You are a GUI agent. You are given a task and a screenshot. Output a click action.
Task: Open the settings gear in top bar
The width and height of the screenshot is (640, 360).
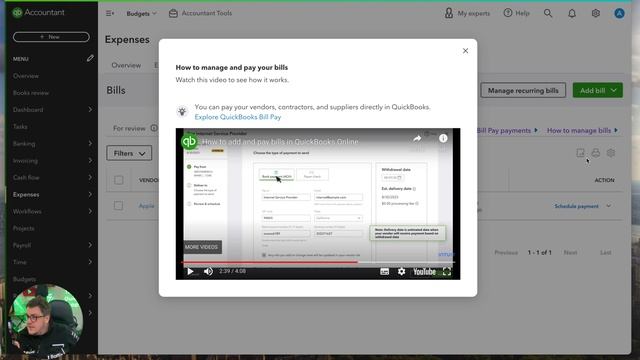click(596, 13)
